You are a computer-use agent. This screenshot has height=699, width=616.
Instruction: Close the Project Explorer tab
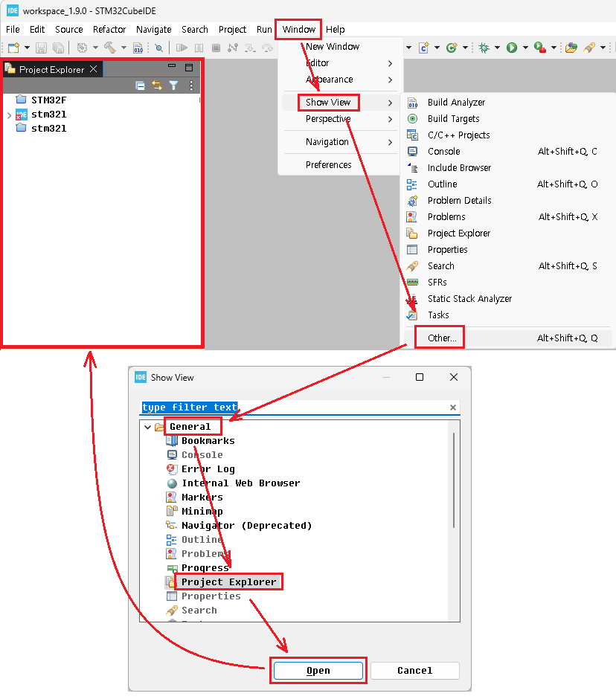pos(93,69)
